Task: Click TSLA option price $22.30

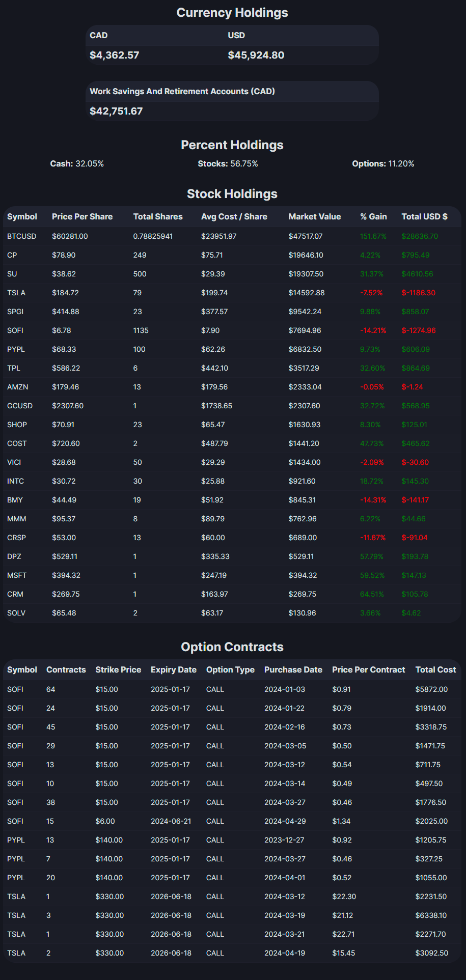Action: [344, 897]
